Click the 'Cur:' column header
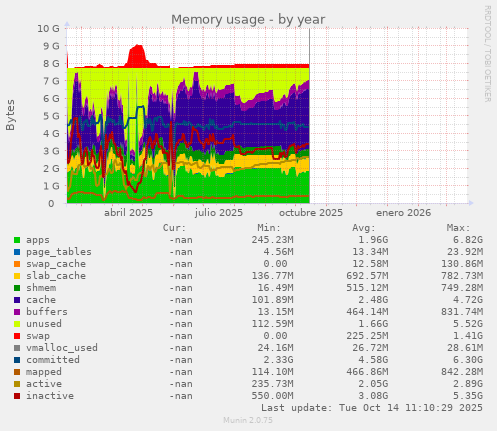Viewport: 497px width, 431px height. pyautogui.click(x=174, y=228)
